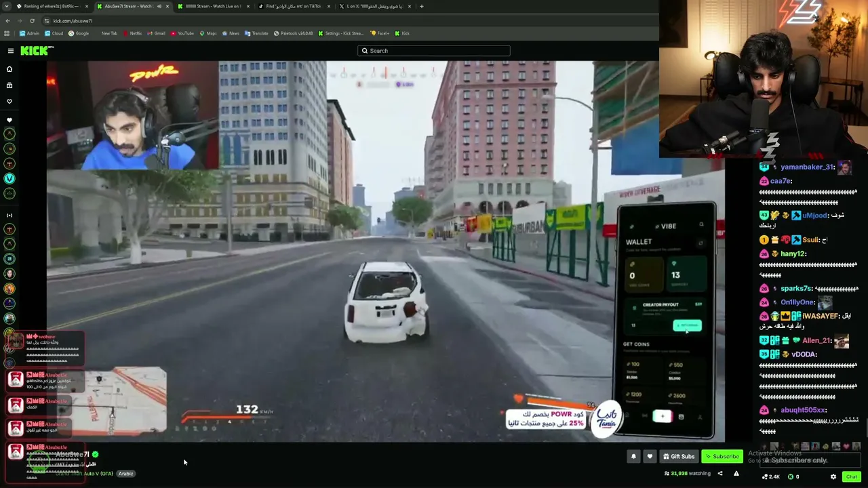Click the Kick search box

tap(434, 51)
